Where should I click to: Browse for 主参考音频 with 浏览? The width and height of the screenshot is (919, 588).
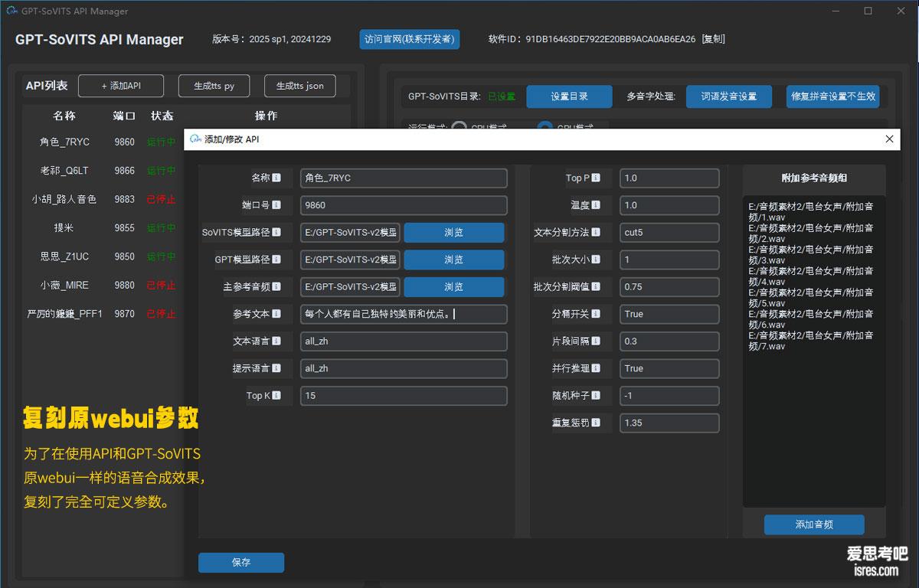click(x=454, y=287)
